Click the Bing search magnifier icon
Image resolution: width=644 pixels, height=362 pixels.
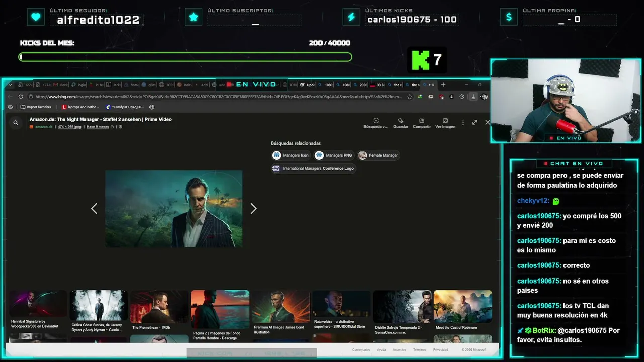[16, 123]
